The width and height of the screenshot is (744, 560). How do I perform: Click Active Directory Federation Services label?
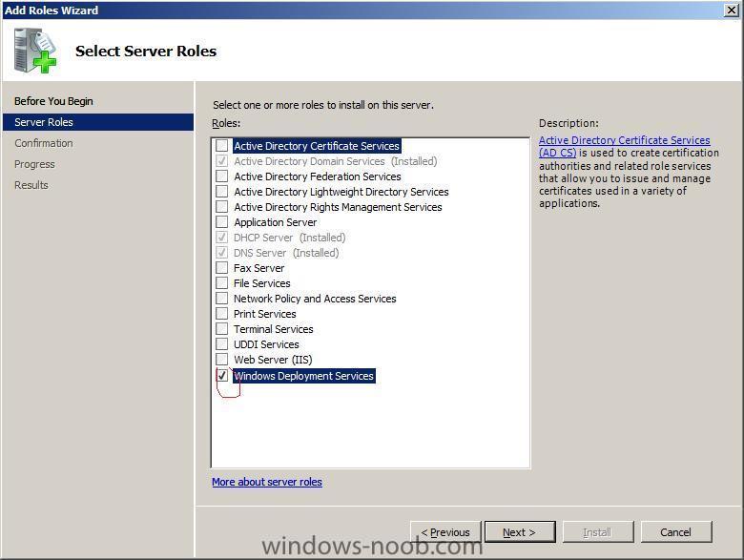318,176
